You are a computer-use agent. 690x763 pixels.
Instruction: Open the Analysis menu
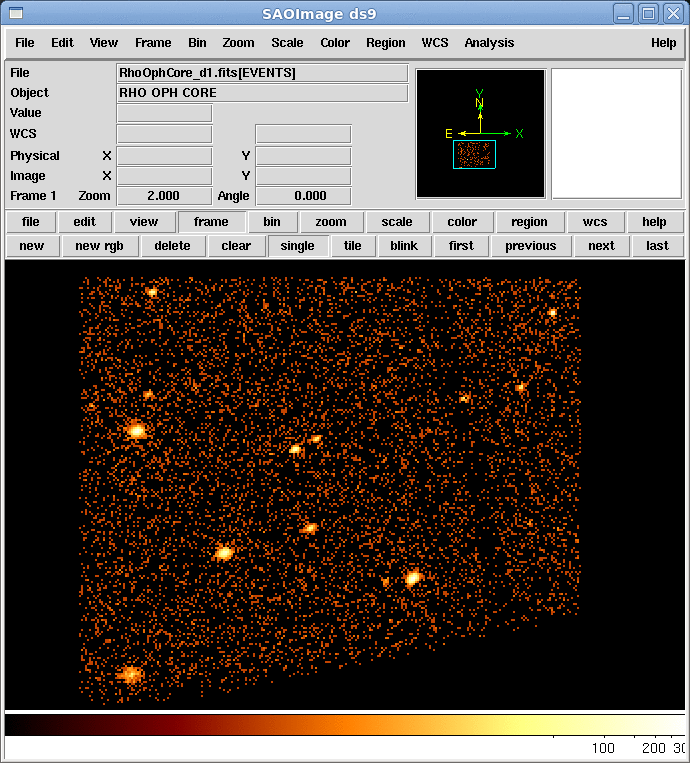click(489, 43)
